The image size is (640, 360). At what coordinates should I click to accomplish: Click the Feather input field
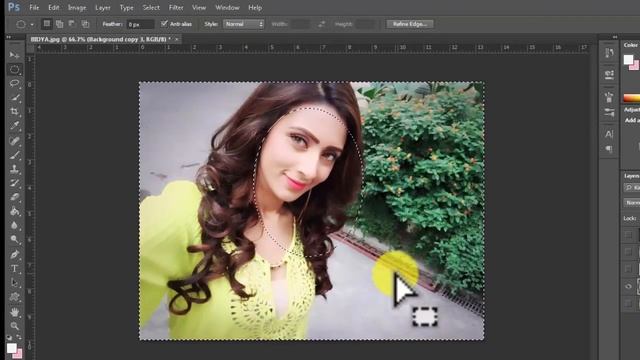[140, 24]
